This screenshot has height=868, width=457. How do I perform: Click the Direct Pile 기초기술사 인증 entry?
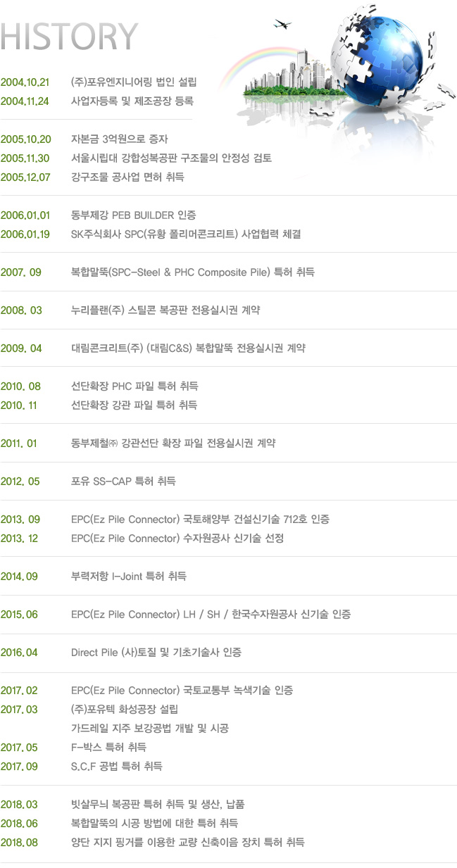tap(156, 653)
